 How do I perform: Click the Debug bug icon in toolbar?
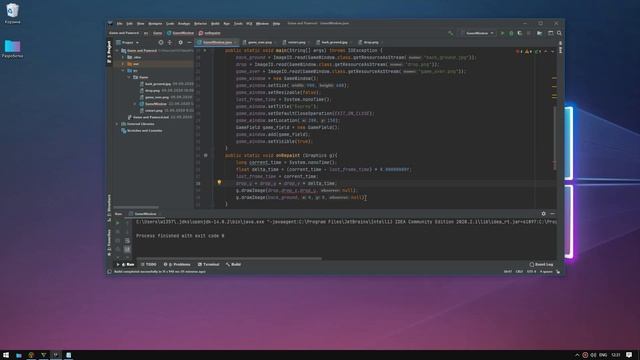click(x=511, y=33)
